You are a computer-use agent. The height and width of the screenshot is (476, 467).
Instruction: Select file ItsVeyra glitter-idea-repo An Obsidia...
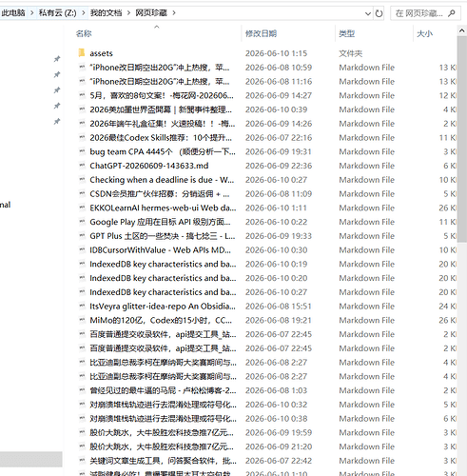point(163,306)
